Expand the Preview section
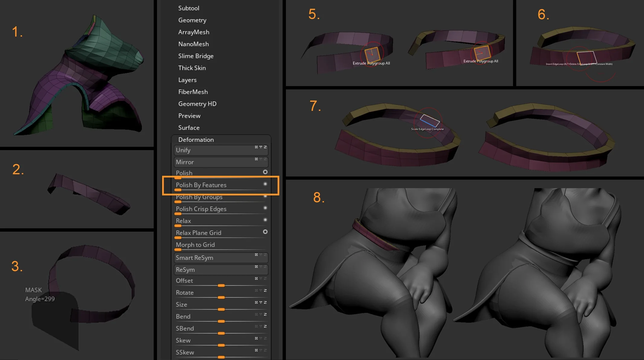Viewport: 644px width, 360px height. [x=189, y=116]
